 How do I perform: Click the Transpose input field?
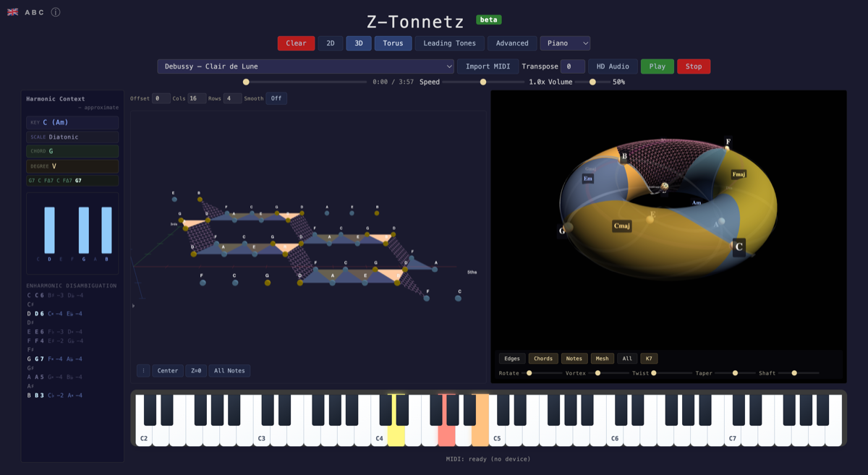pyautogui.click(x=573, y=67)
